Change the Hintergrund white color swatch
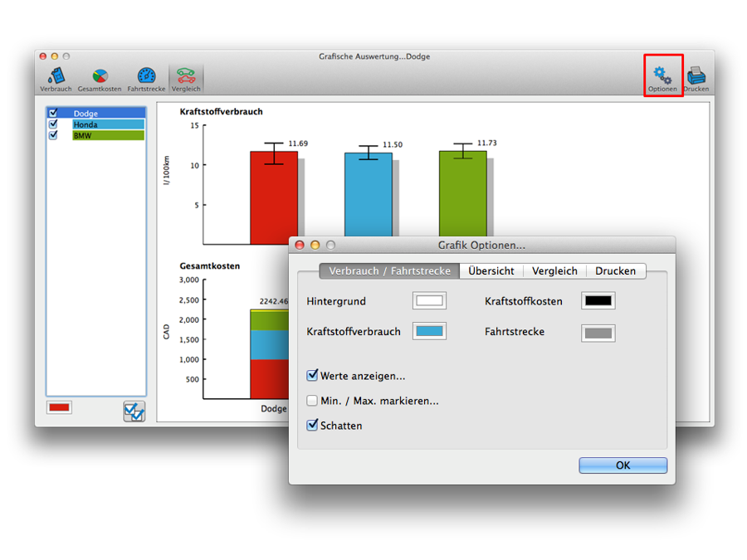Image resolution: width=747 pixels, height=560 pixels. point(429,301)
